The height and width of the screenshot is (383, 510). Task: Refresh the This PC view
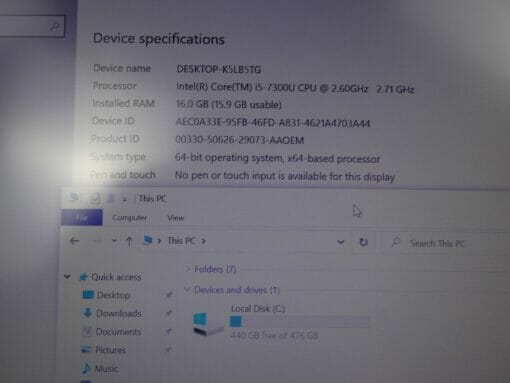coord(363,242)
